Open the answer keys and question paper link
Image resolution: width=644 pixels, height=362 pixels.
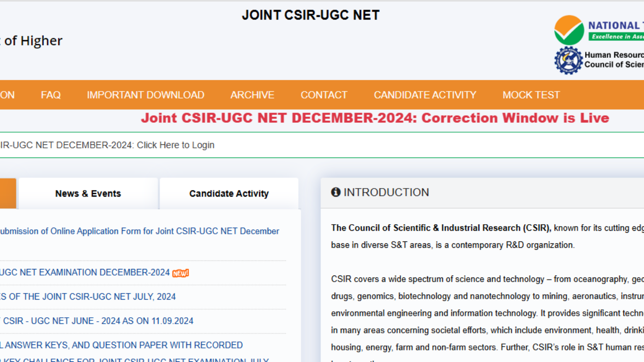click(121, 345)
